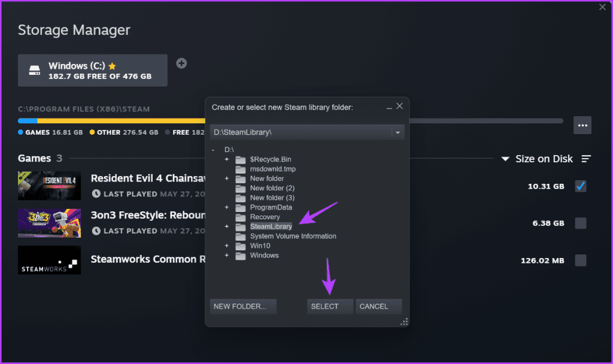
Task: Click the Steamworks Common Redistributables title
Action: pyautogui.click(x=148, y=259)
